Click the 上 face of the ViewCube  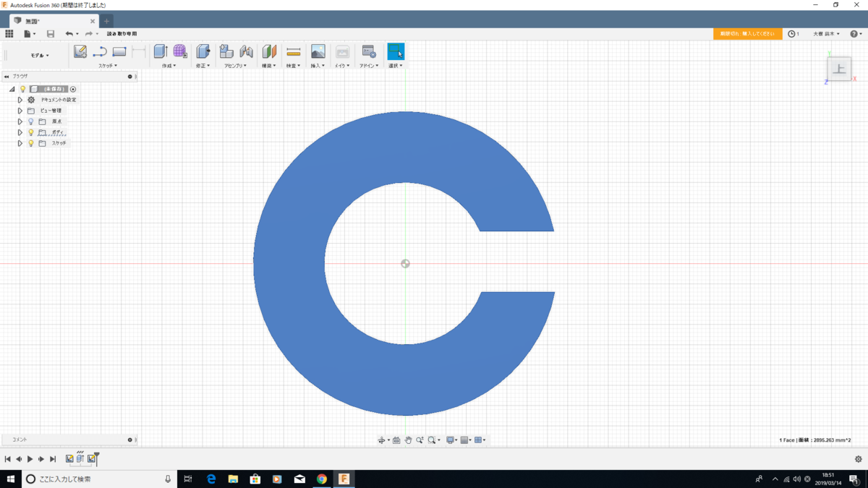pos(839,69)
